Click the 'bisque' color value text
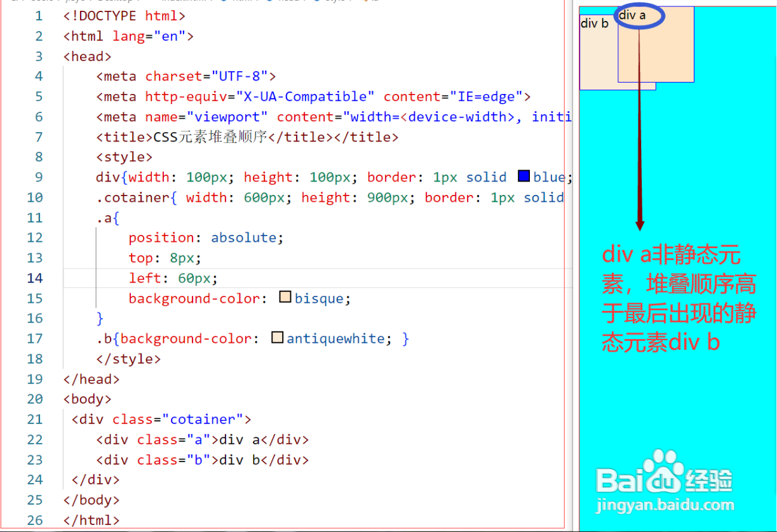The height and width of the screenshot is (532, 777). pos(319,298)
